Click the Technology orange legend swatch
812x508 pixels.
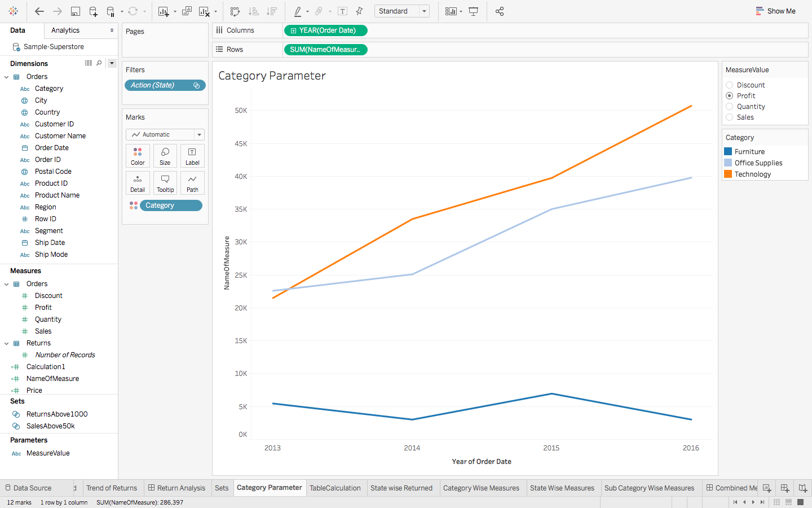click(x=728, y=174)
